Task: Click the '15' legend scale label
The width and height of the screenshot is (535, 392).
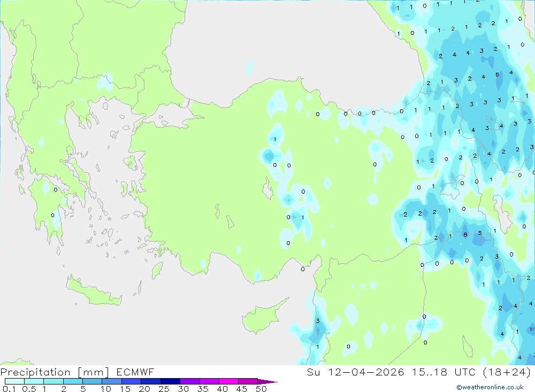Action: pyautogui.click(x=125, y=389)
